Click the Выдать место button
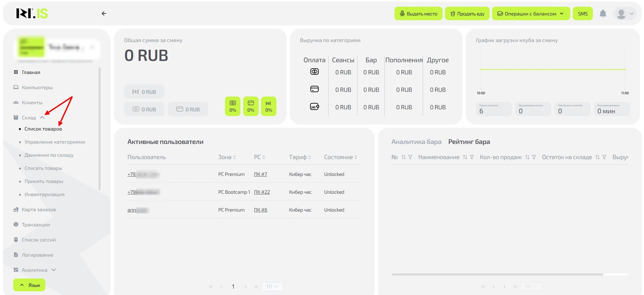This screenshot has width=644, height=295. (x=418, y=14)
